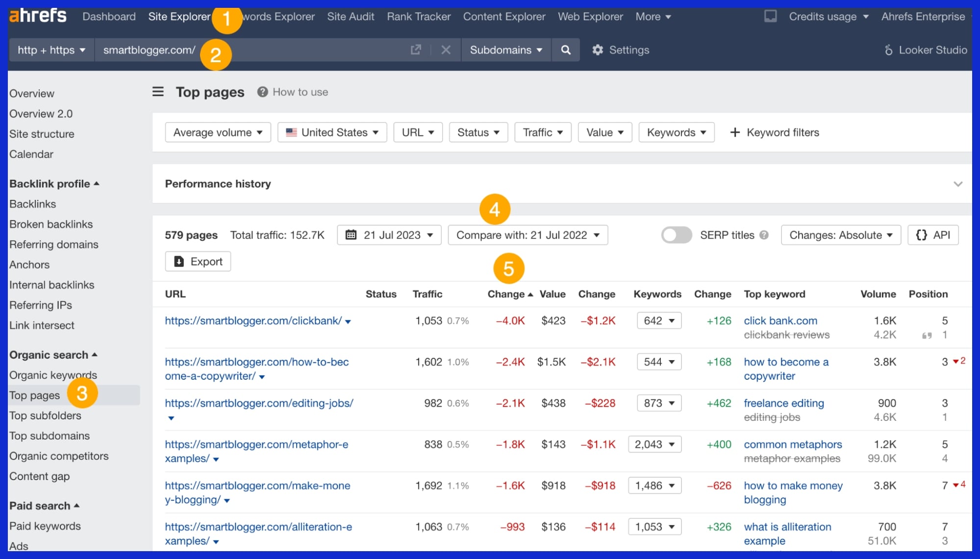Open URL in new tab icon
This screenshot has width=980, height=559.
[416, 49]
